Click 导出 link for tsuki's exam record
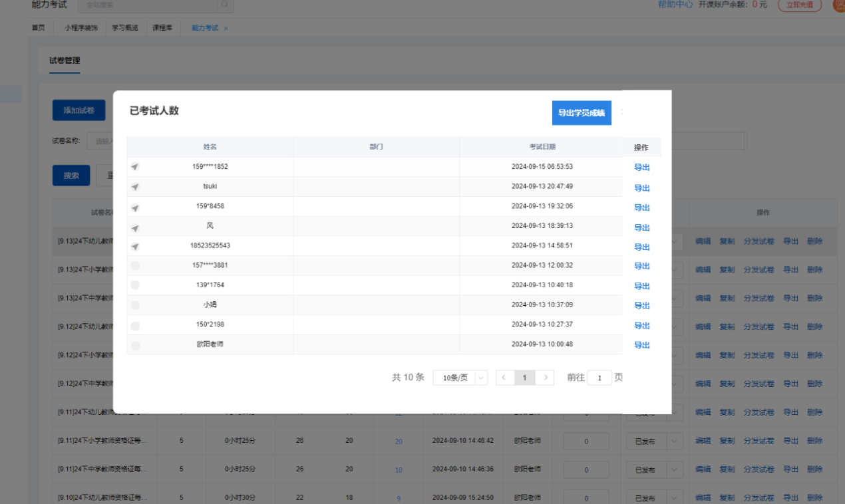Screen dimensions: 845x504 (641, 188)
